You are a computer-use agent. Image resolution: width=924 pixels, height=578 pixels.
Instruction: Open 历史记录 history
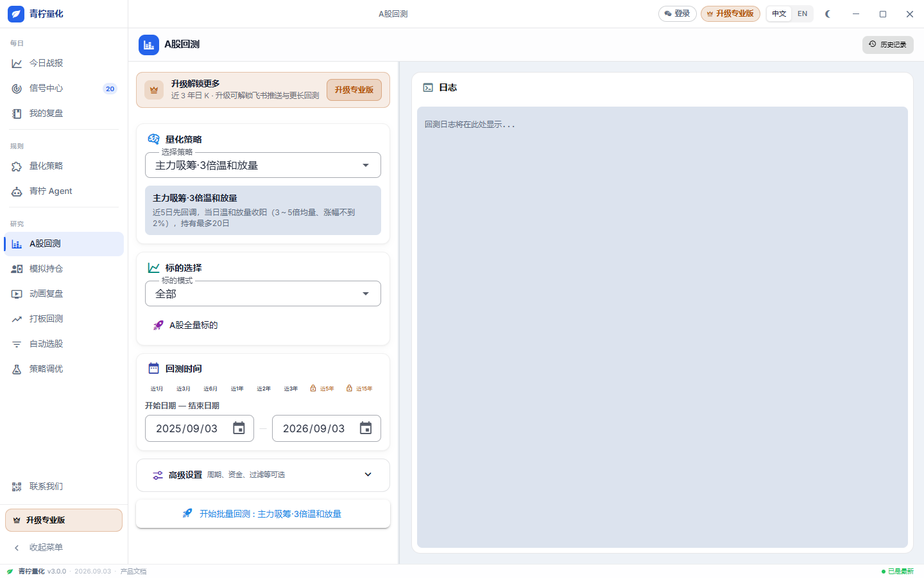click(x=888, y=44)
